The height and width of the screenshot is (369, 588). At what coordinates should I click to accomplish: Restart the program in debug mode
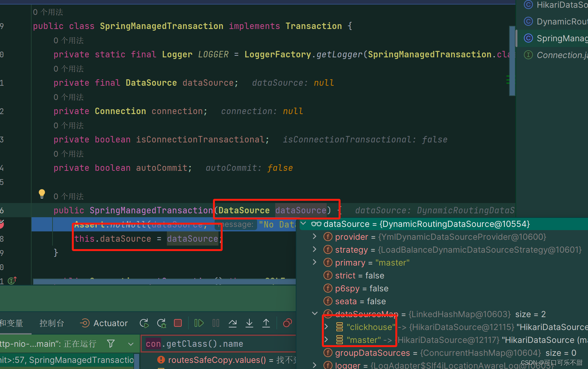pyautogui.click(x=161, y=323)
